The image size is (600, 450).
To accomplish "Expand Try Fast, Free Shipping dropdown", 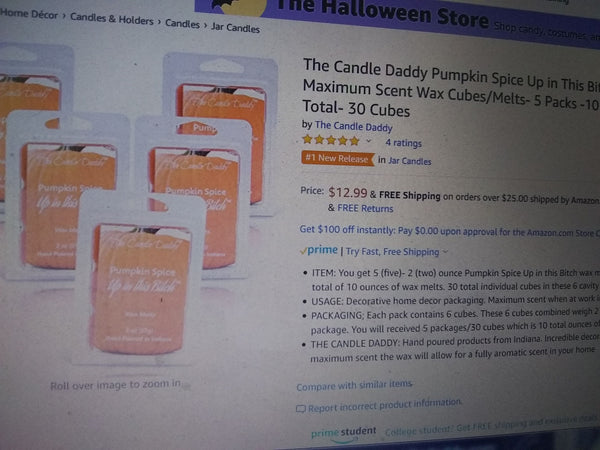I will click(x=396, y=251).
